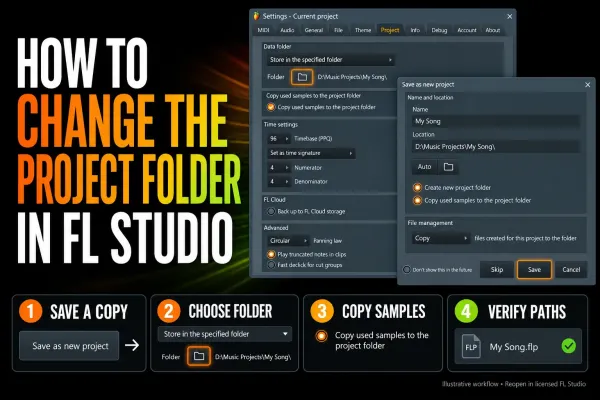Click the Numerator value selector
The width and height of the screenshot is (600, 400).
coord(279,168)
